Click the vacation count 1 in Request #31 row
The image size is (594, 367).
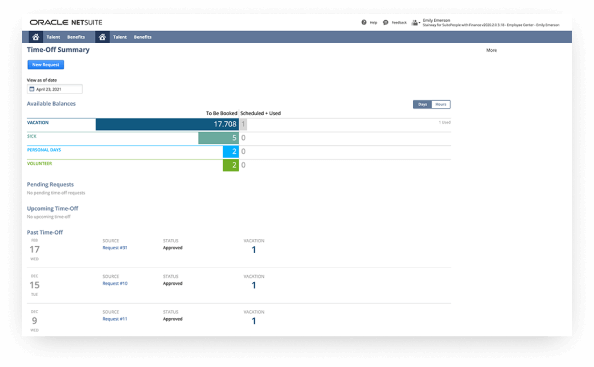click(x=254, y=250)
